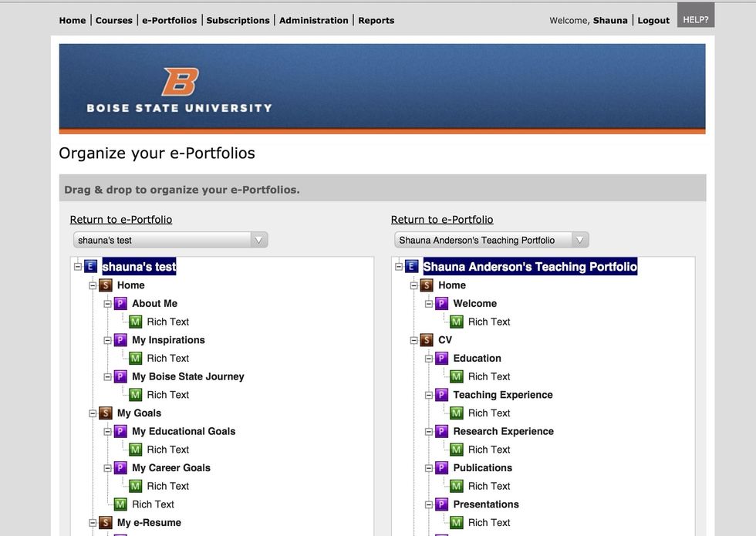This screenshot has width=756, height=536.
Task: Click the S section icon beside My Goals
Action: 106,413
